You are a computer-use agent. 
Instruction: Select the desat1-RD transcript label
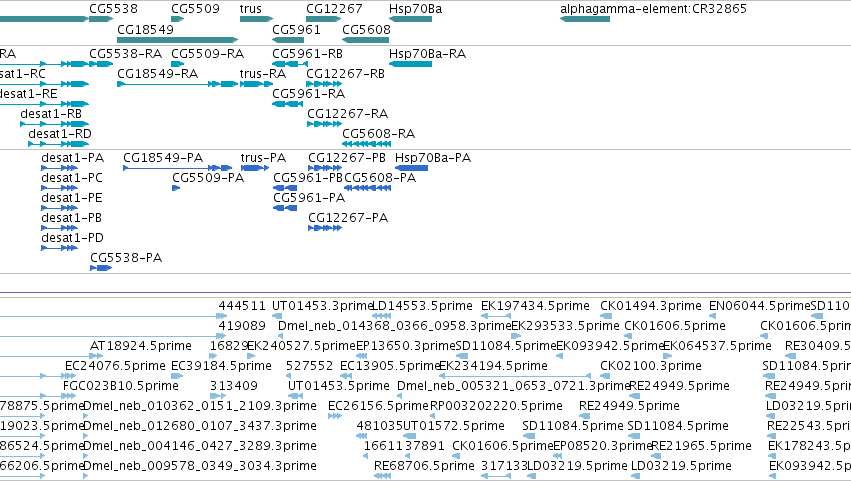pos(60,134)
